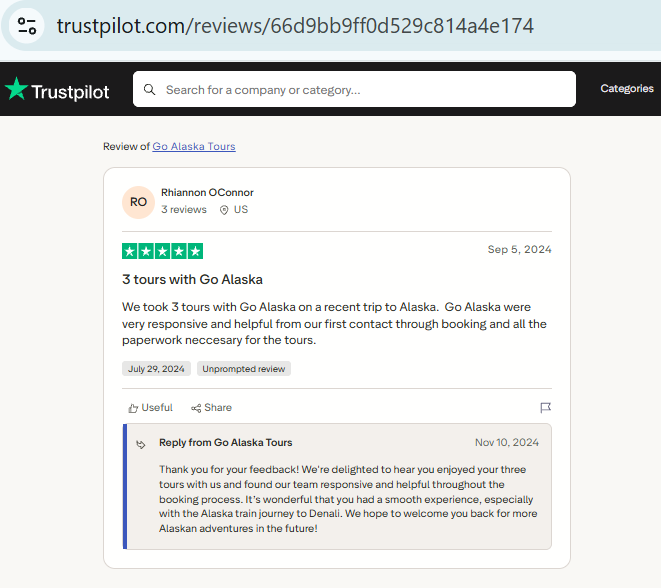Screen dimensions: 661x588
Task: Click the Nov 10, 2024 reply date
Action: point(507,443)
